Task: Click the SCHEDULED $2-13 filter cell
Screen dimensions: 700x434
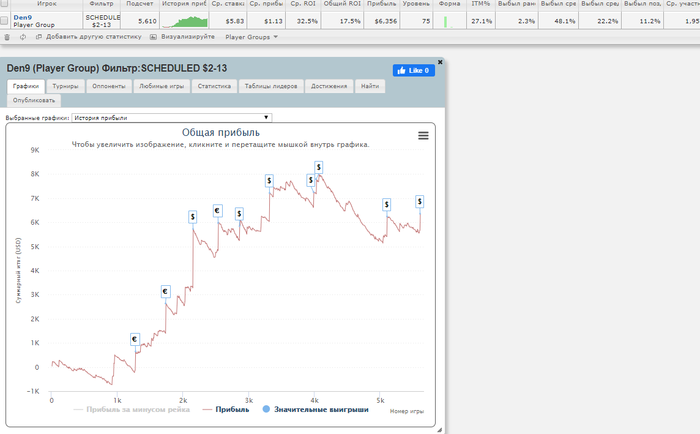Action: (x=102, y=21)
